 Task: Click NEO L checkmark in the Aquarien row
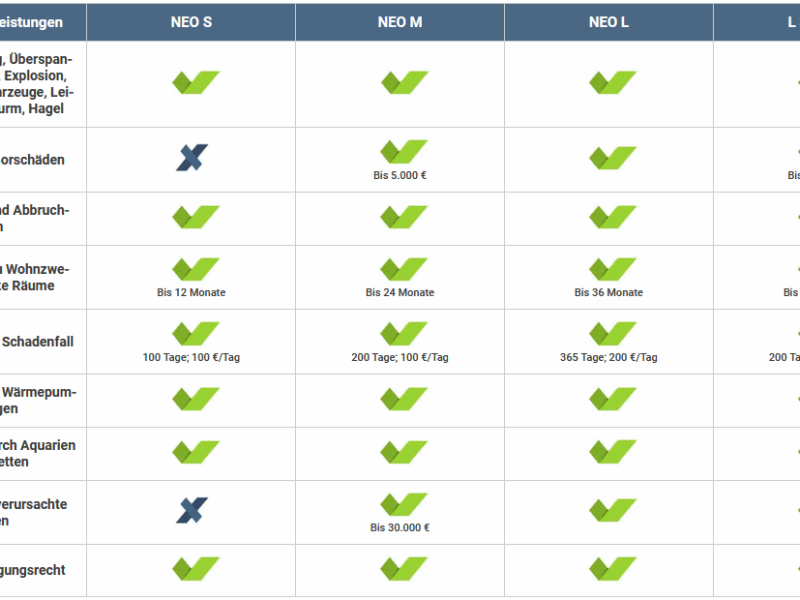click(612, 452)
